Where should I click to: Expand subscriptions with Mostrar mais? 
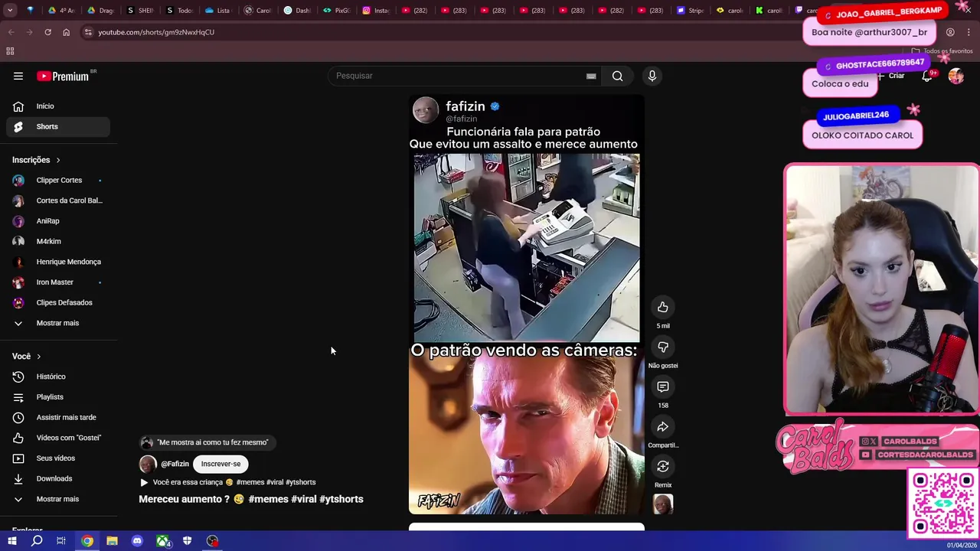(x=58, y=323)
